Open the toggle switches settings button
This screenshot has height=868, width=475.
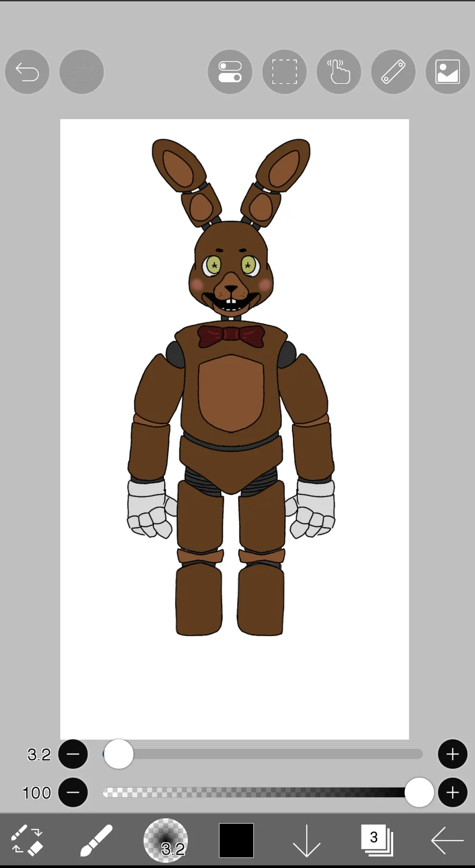coord(230,72)
